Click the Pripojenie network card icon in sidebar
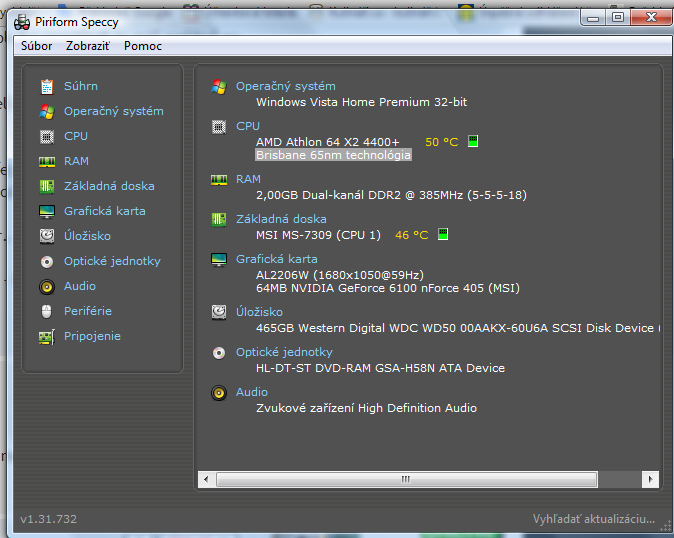The height and width of the screenshot is (538, 674). (x=47, y=336)
